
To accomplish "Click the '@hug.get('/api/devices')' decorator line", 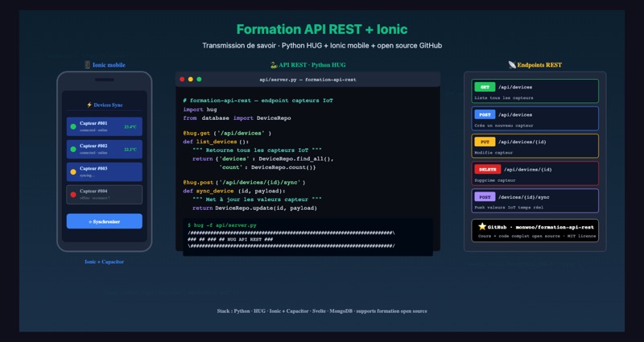I will tap(227, 133).
